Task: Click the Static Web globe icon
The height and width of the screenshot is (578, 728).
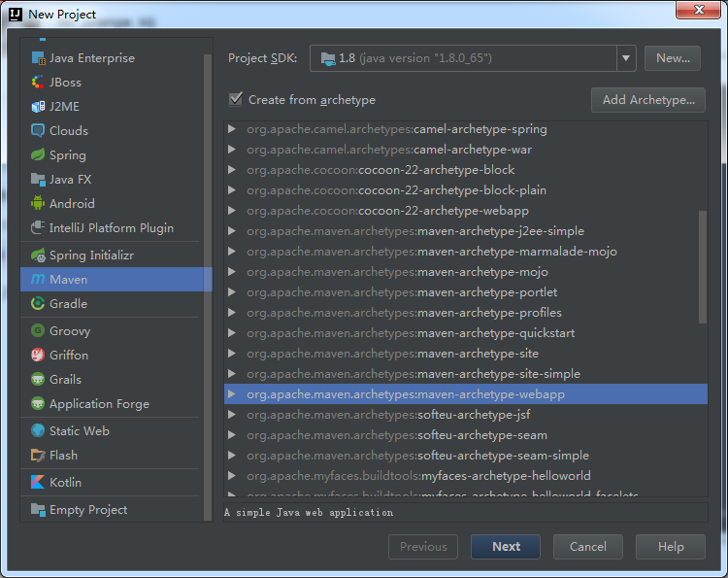Action: (x=38, y=430)
